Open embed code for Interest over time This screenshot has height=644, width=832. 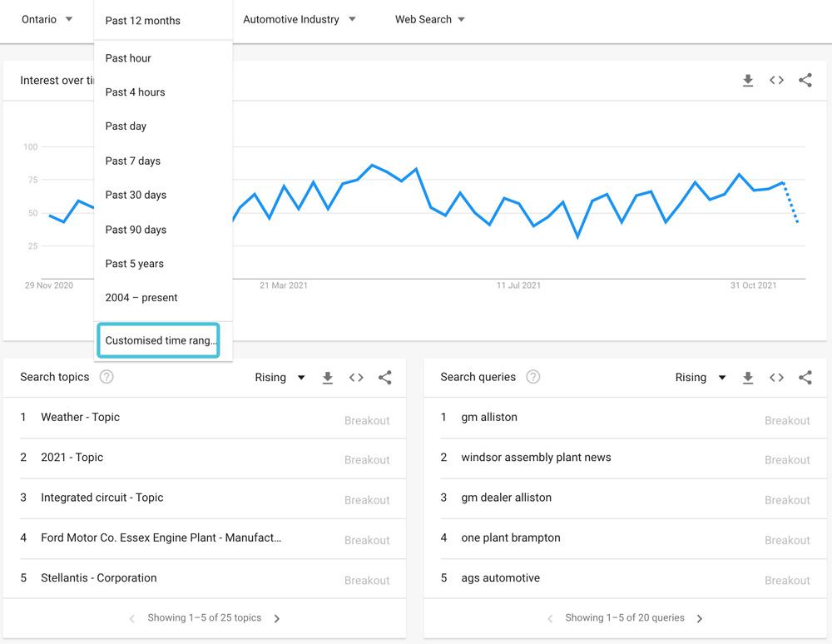[x=776, y=81]
